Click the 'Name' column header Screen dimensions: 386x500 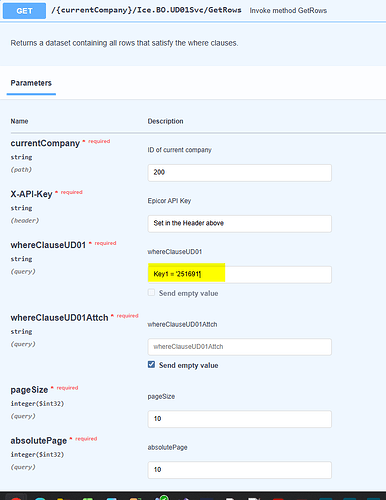(19, 121)
